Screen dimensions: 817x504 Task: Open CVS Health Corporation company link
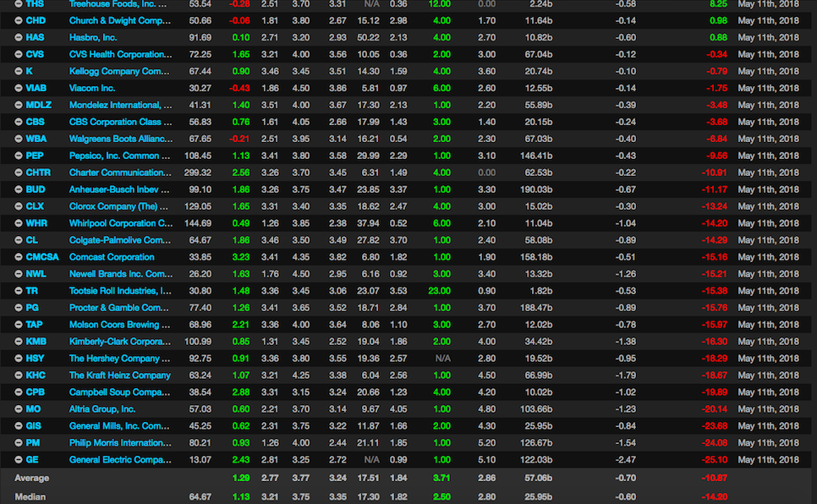pos(120,54)
